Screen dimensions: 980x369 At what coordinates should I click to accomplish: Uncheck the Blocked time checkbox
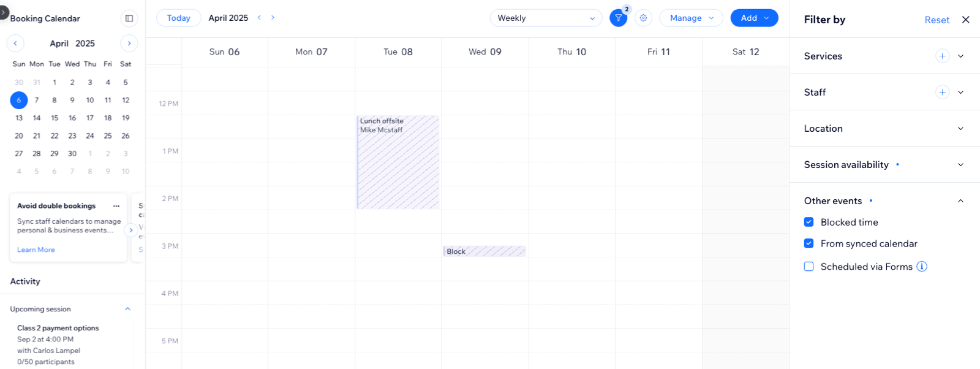point(809,223)
